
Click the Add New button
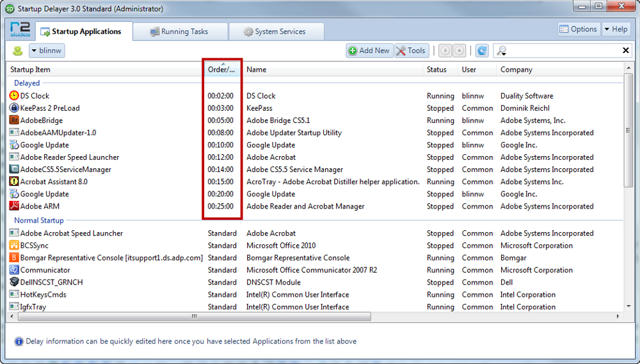[370, 51]
